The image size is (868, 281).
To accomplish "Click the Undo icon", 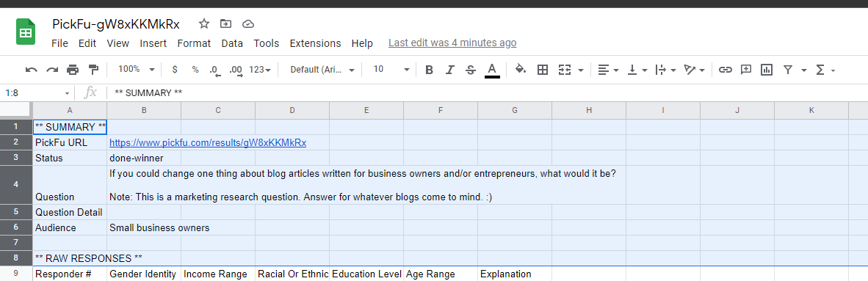I will (x=32, y=70).
